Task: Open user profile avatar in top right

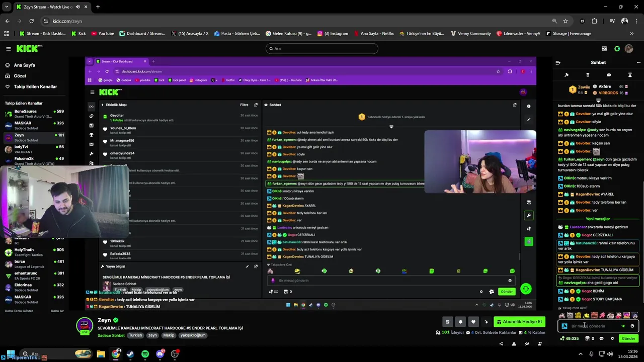Action: pyautogui.click(x=629, y=49)
